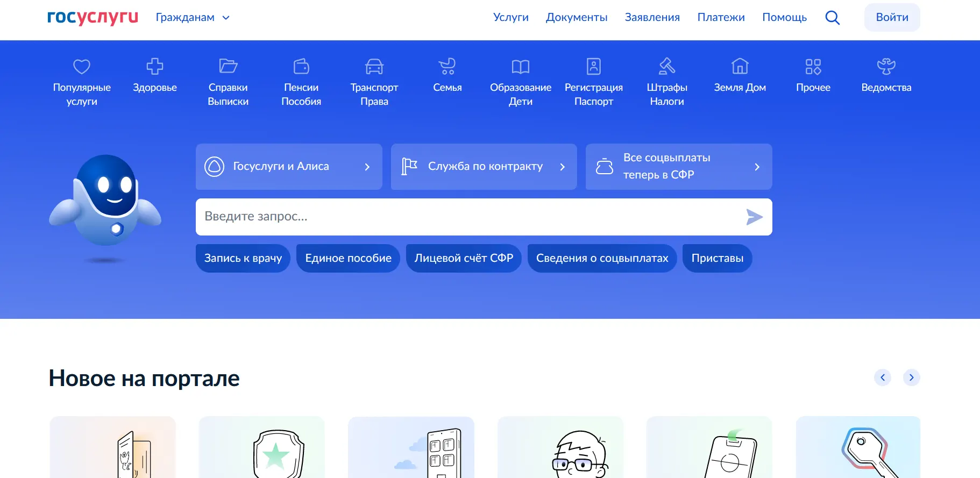The width and height of the screenshot is (980, 478).
Task: Open the news card with key illustration
Action: 858,447
